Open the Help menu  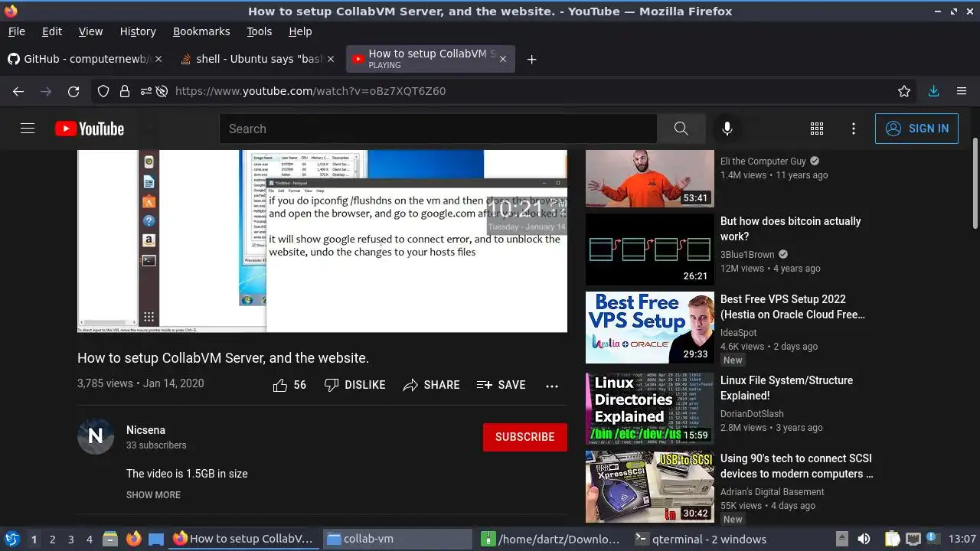point(300,31)
